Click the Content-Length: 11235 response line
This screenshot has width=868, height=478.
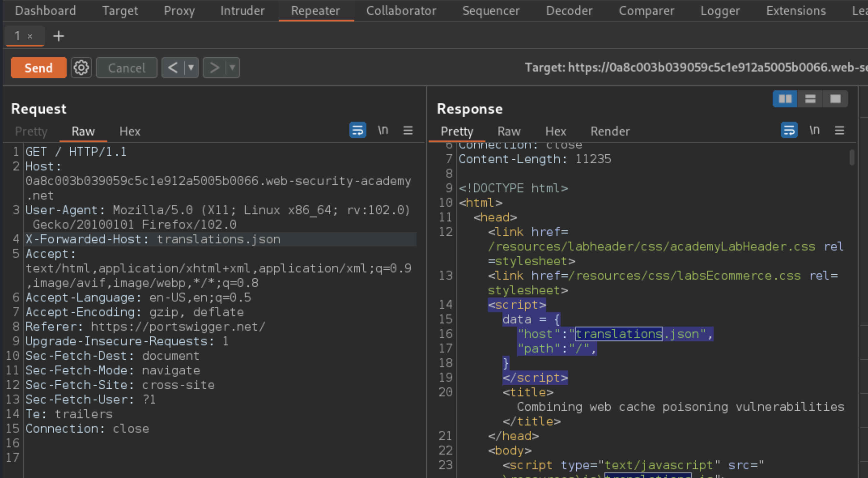pyautogui.click(x=535, y=159)
